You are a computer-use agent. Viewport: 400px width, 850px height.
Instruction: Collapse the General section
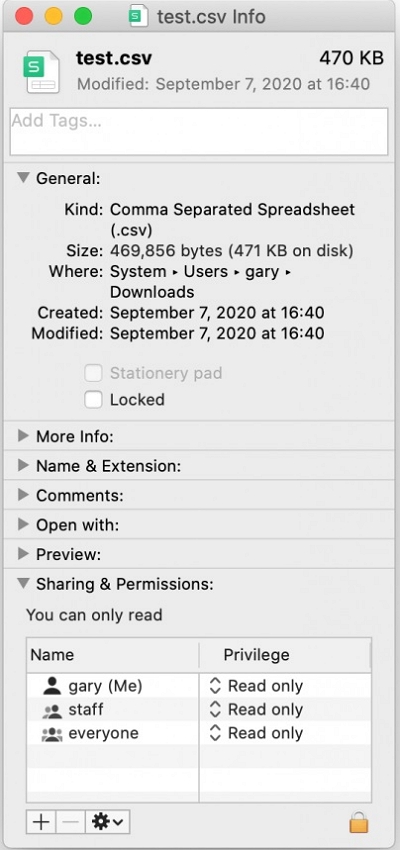(23, 178)
